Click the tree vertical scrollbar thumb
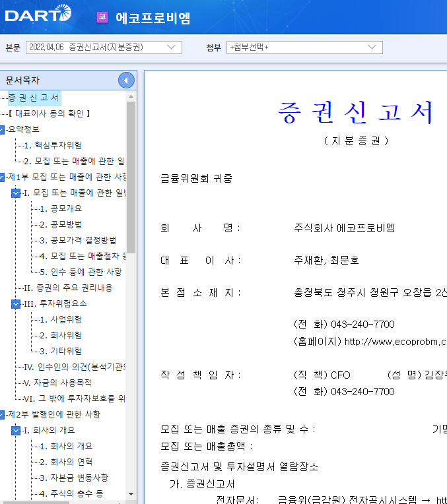Image resolution: width=447 pixels, height=504 pixels. click(x=131, y=177)
